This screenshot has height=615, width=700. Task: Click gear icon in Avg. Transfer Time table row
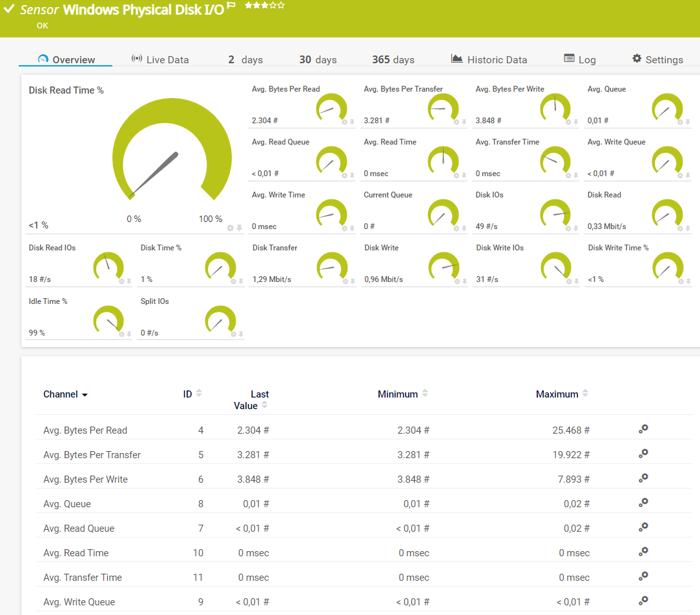[x=643, y=576]
